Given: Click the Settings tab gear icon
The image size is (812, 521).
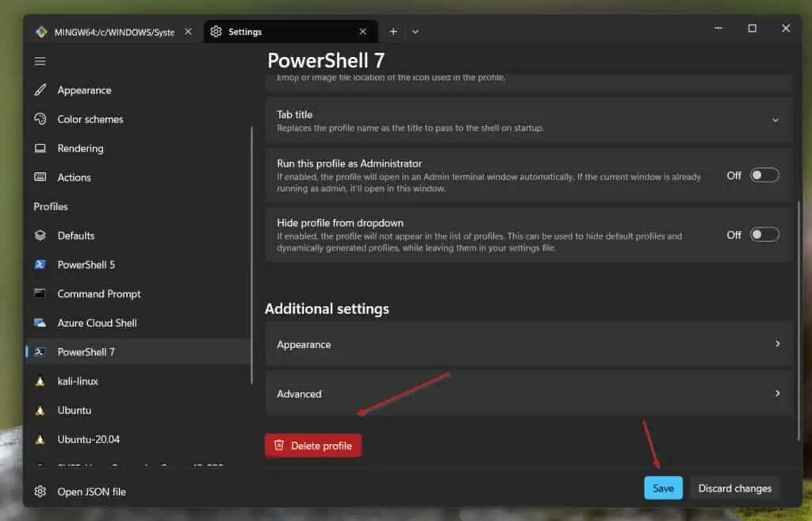Looking at the screenshot, I should [x=216, y=32].
